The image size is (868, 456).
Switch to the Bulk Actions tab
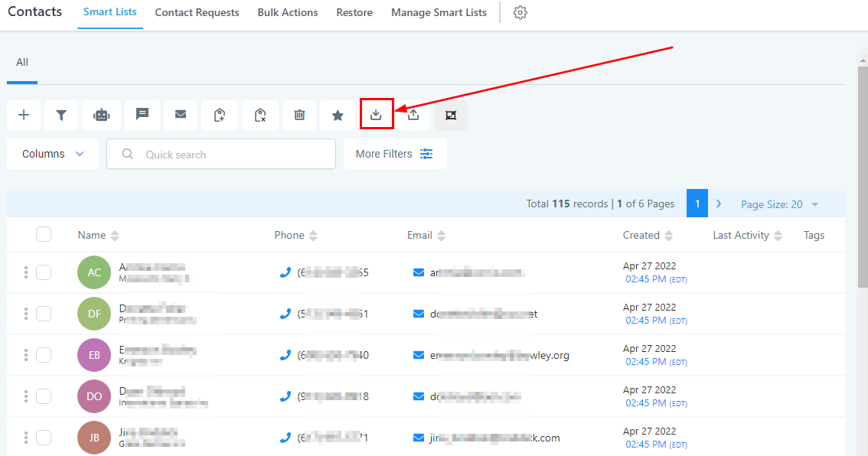[288, 13]
